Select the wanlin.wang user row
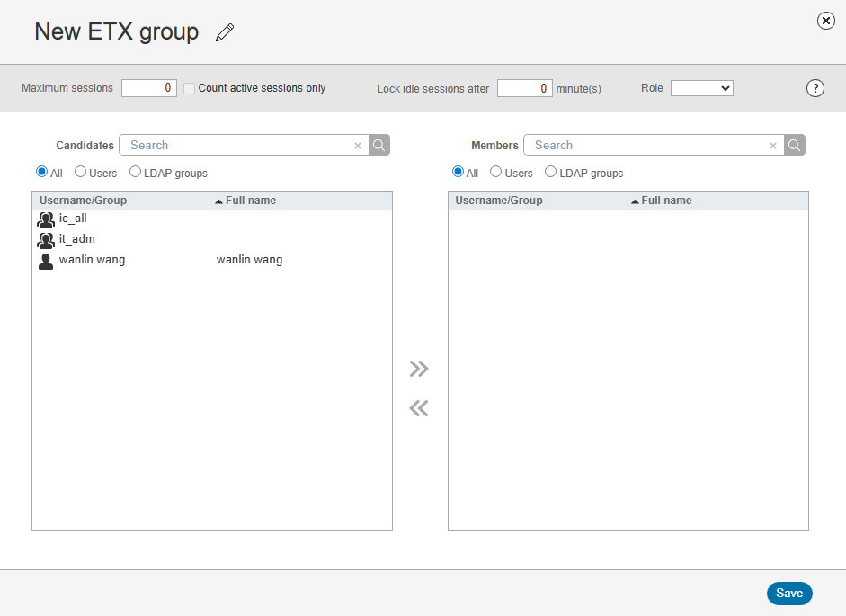The width and height of the screenshot is (846, 616). [x=92, y=260]
